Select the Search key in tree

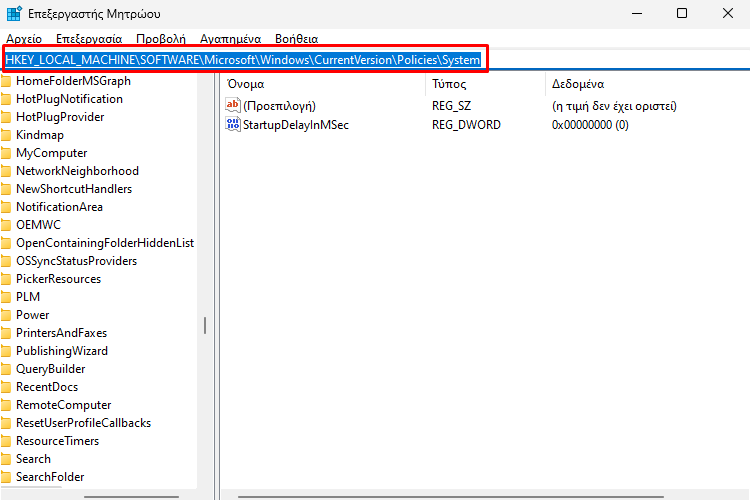tap(33, 459)
